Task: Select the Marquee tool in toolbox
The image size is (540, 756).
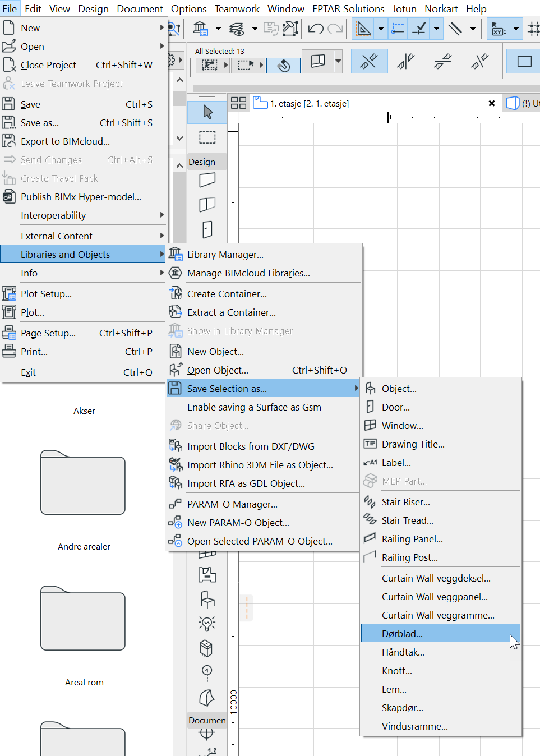Action: click(207, 137)
